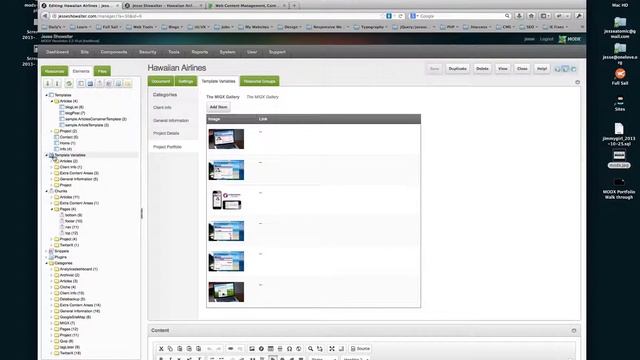Collapse the Categories tree node
Viewport: 640px width, 360px height.
[47, 263]
